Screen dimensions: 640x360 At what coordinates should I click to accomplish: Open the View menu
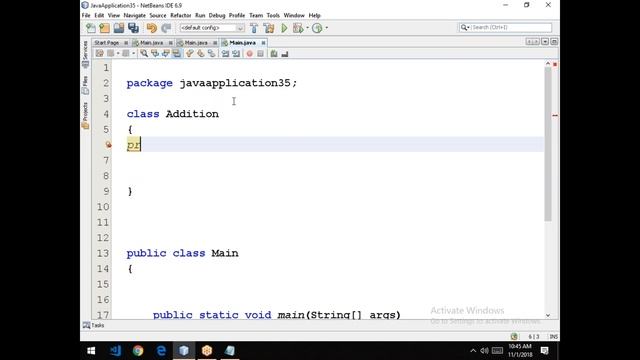[x=114, y=16]
